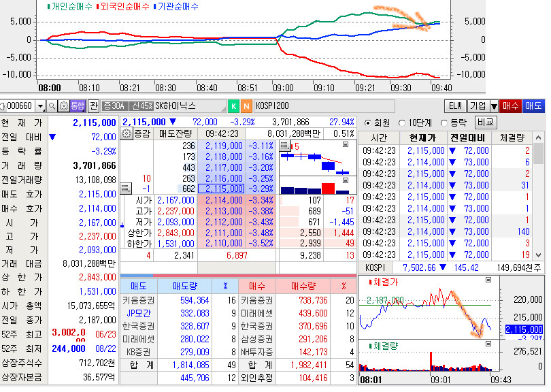Screen dimensions: 551x392
Task: Click the 매수량 column header
Action: 303,287
